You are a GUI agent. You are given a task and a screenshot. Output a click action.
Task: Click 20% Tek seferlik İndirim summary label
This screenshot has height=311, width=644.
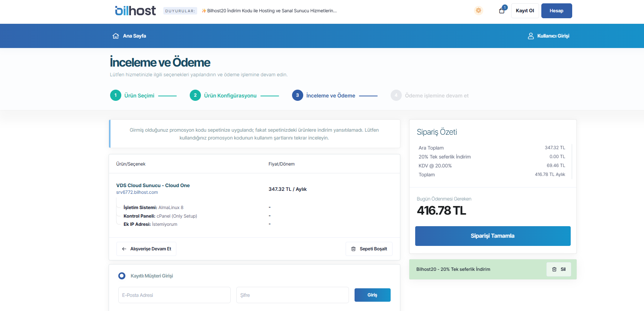tap(445, 157)
